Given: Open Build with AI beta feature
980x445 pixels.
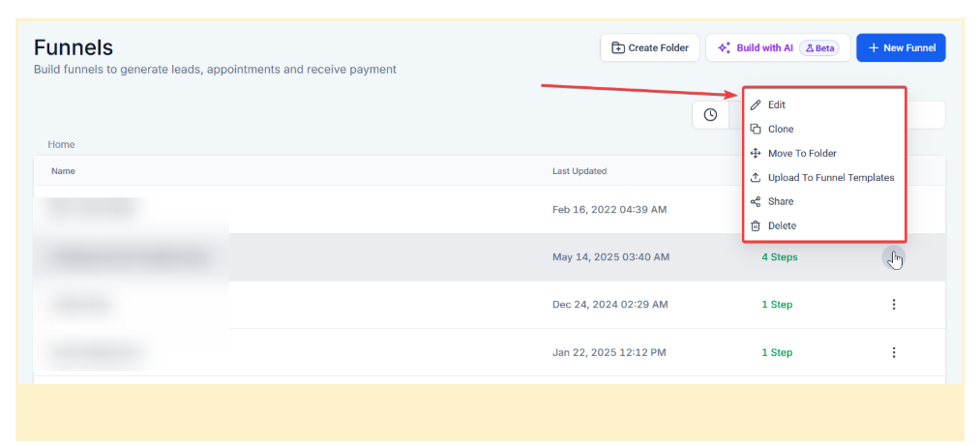Looking at the screenshot, I should click(x=777, y=47).
